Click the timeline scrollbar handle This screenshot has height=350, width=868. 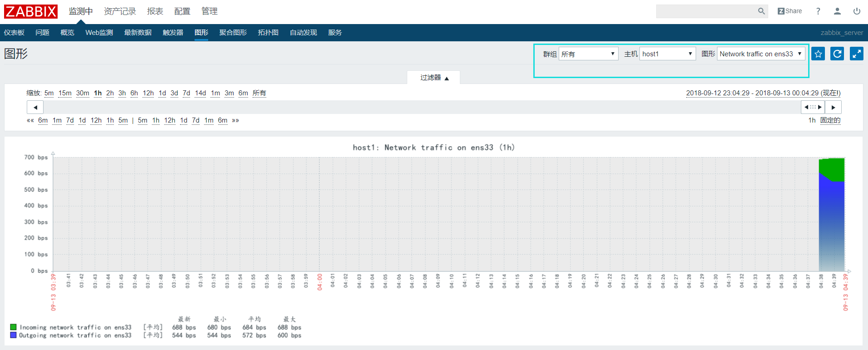(x=813, y=108)
